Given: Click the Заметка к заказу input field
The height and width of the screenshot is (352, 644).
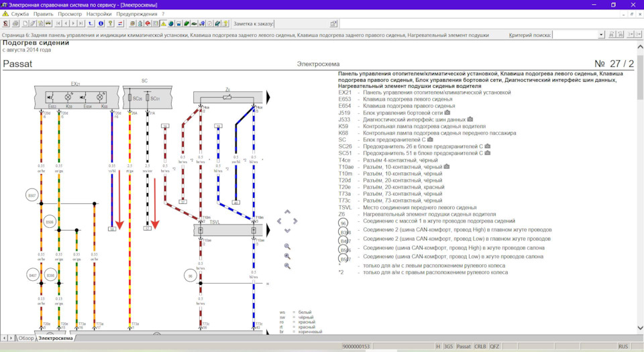Looking at the screenshot, I should [x=301, y=23].
